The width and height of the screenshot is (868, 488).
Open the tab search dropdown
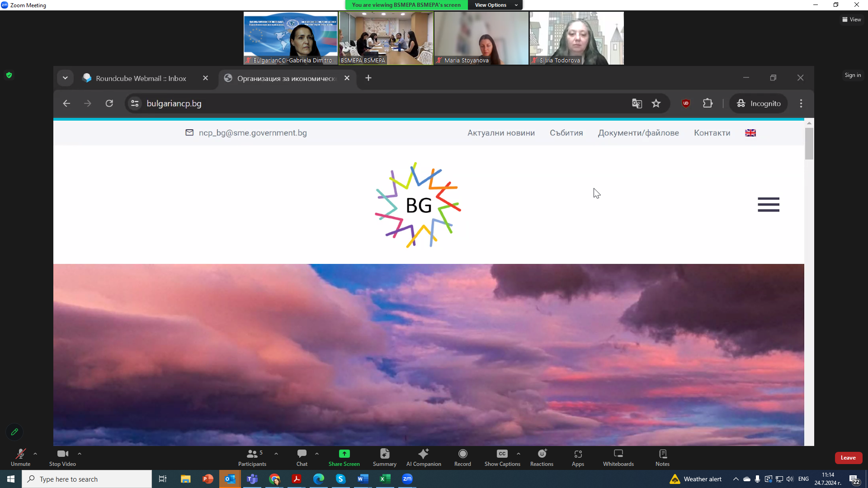[65, 78]
